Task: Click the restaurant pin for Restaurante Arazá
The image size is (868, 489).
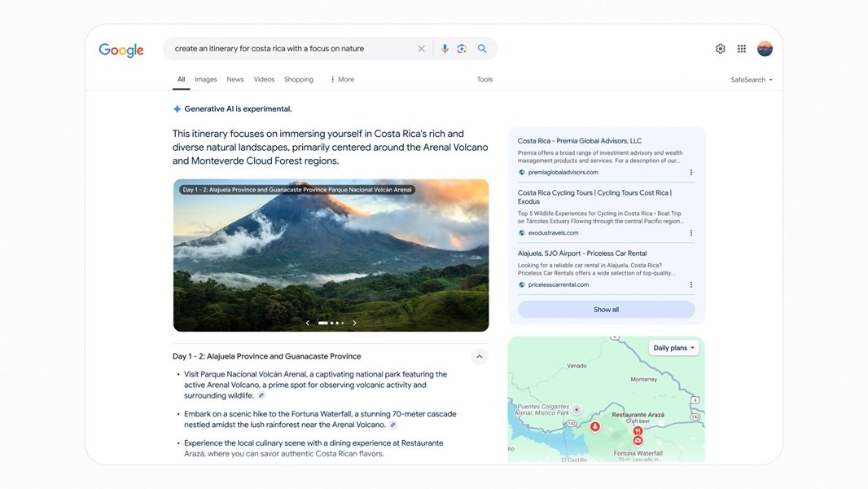Action: [x=638, y=430]
